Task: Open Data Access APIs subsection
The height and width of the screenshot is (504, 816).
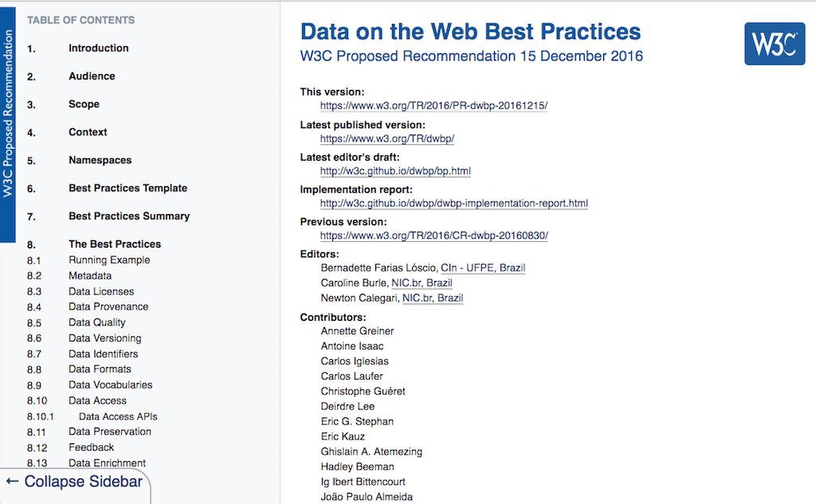Action: (118, 416)
